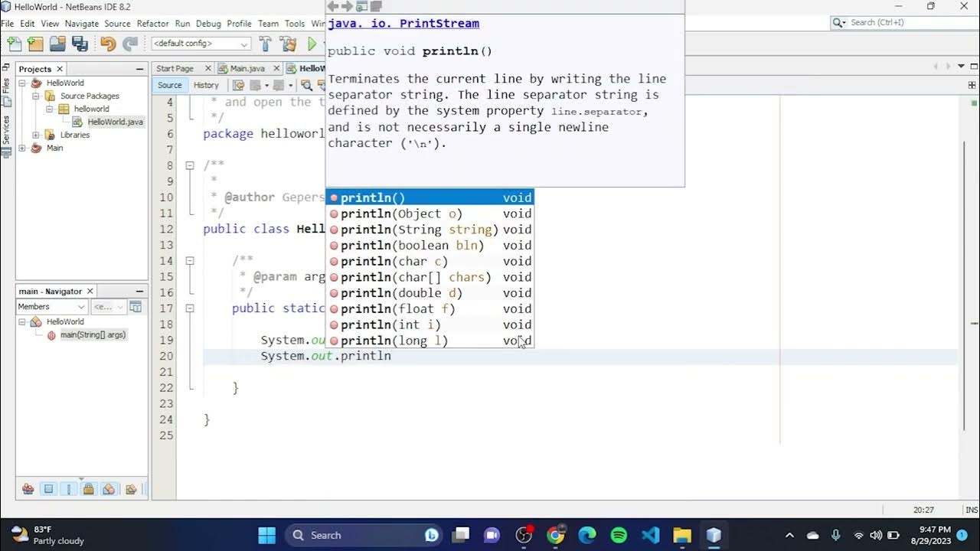Toggle History view of the editor
Viewport: 980px width, 551px height.
coord(206,85)
